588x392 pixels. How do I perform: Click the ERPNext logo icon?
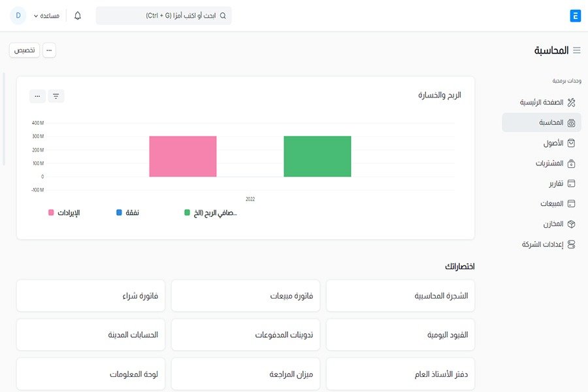coord(575,16)
